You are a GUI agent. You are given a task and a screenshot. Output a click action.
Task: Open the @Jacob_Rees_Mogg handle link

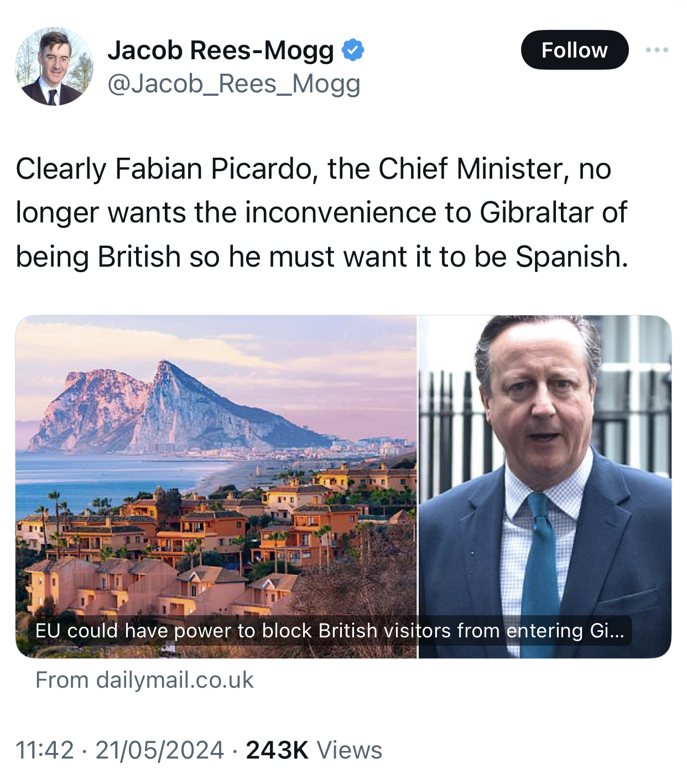pyautogui.click(x=233, y=84)
